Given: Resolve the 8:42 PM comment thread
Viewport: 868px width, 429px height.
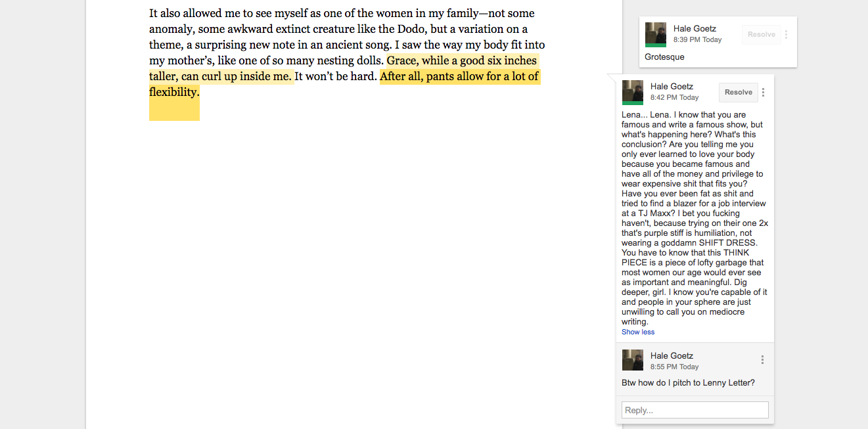Looking at the screenshot, I should (x=739, y=93).
